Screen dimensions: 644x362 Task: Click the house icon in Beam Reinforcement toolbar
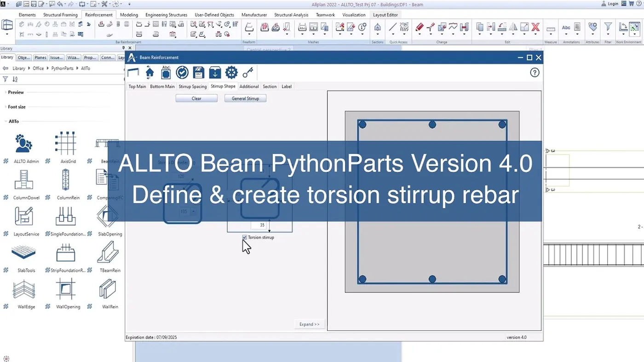click(150, 73)
